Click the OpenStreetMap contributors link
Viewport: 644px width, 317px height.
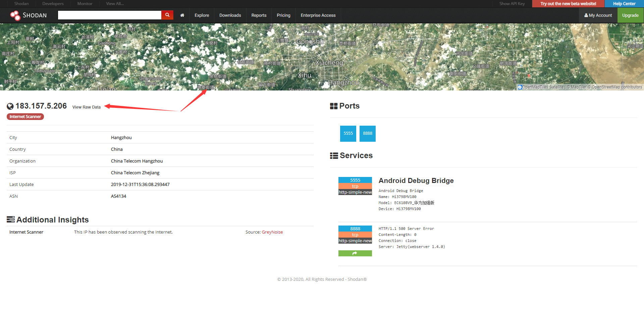615,87
